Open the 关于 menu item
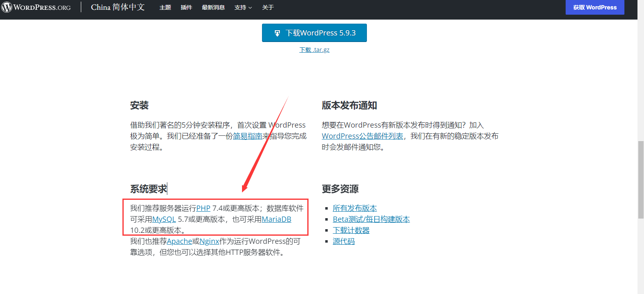This screenshot has height=294, width=644. pos(268,7)
